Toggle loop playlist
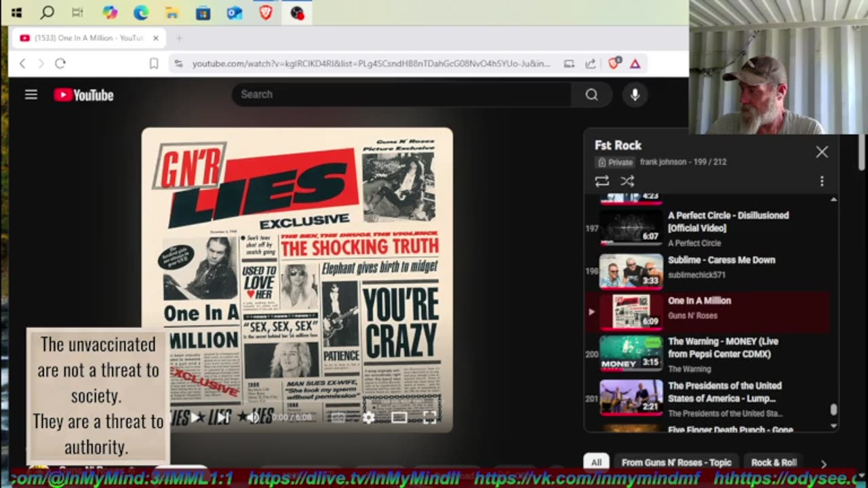 point(601,181)
